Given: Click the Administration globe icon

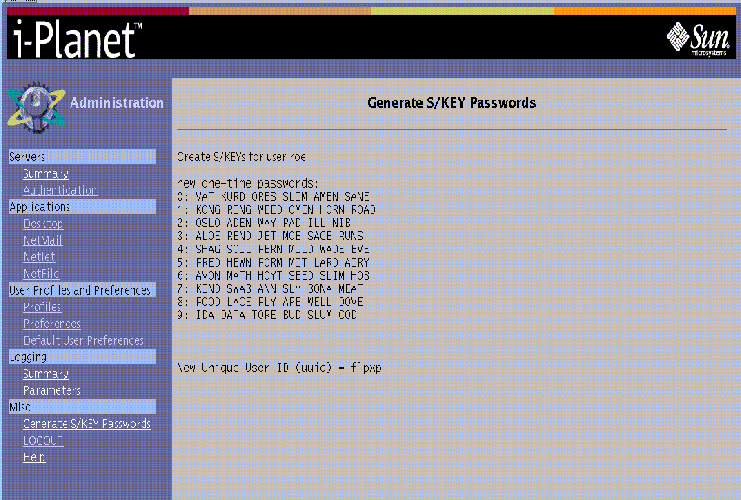Looking at the screenshot, I should [36, 108].
